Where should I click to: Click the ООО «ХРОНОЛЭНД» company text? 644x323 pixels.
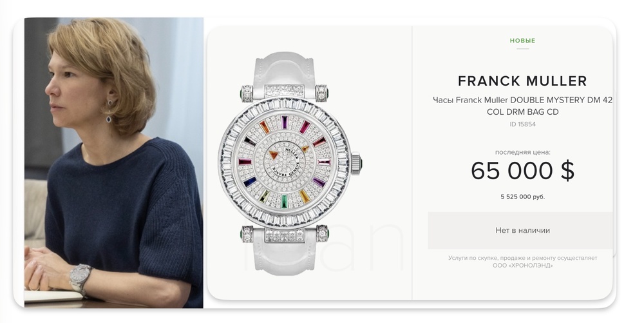pos(522,266)
